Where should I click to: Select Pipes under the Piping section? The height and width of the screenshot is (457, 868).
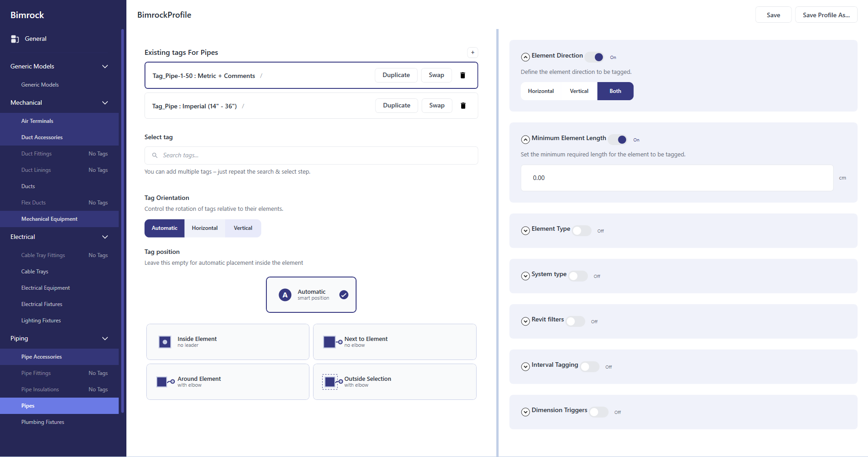point(28,405)
